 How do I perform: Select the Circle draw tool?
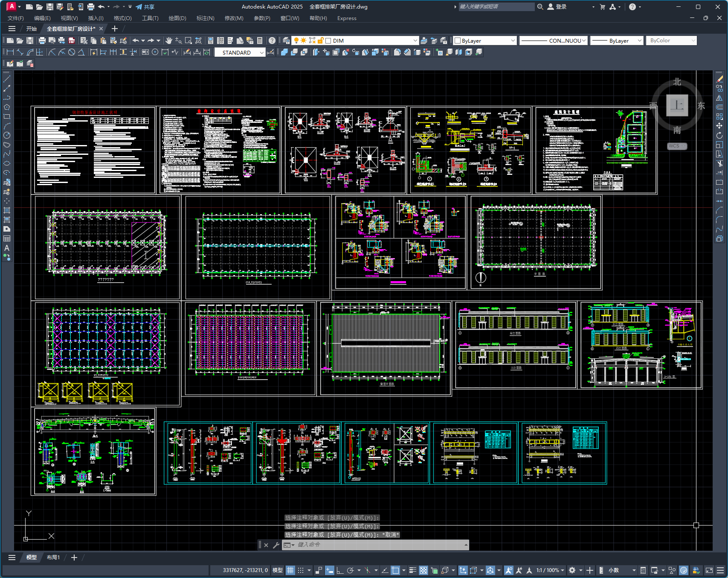click(7, 135)
